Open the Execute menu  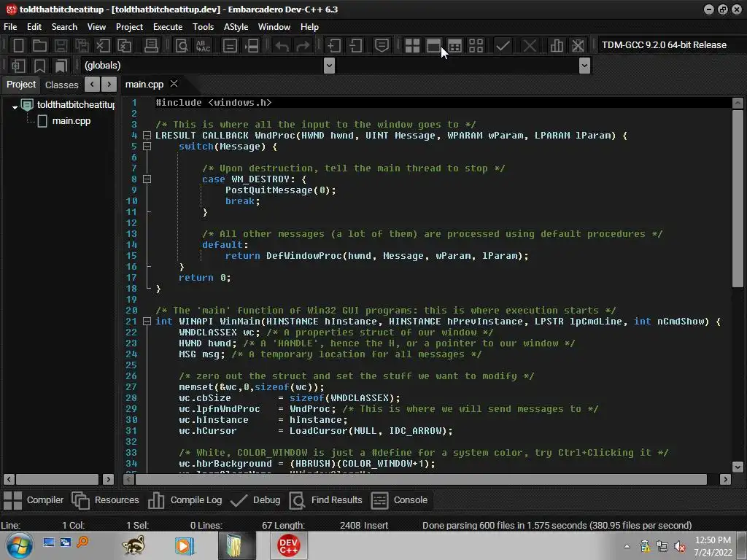[x=168, y=27]
